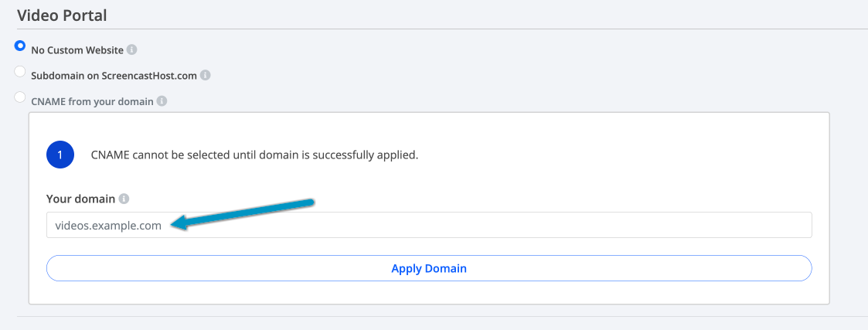This screenshot has height=330, width=868.
Task: Select the CNAME from your domain radio
Action: coord(20,97)
